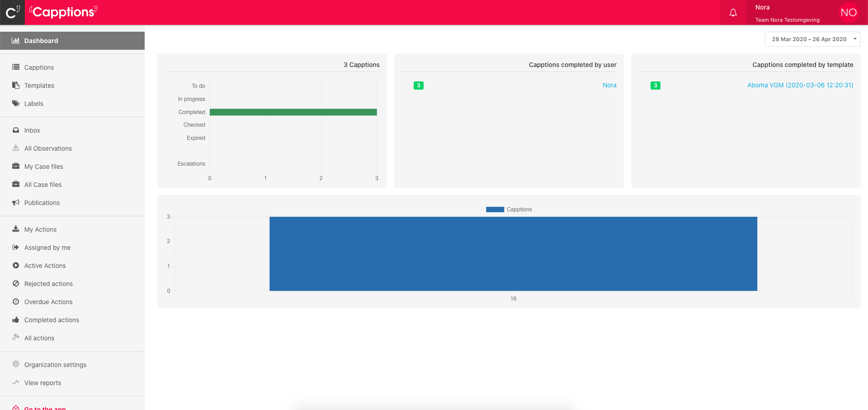Open Organization settings

(72, 365)
